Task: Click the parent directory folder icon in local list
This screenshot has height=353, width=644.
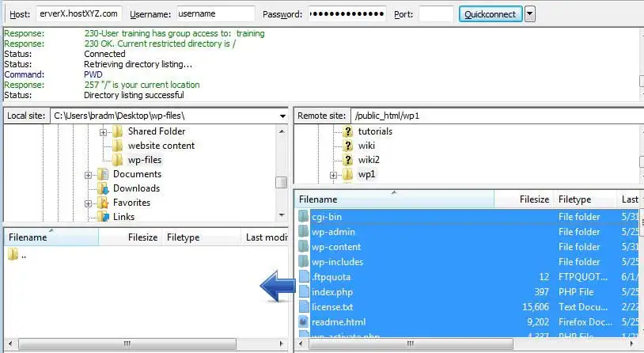Action: point(13,254)
